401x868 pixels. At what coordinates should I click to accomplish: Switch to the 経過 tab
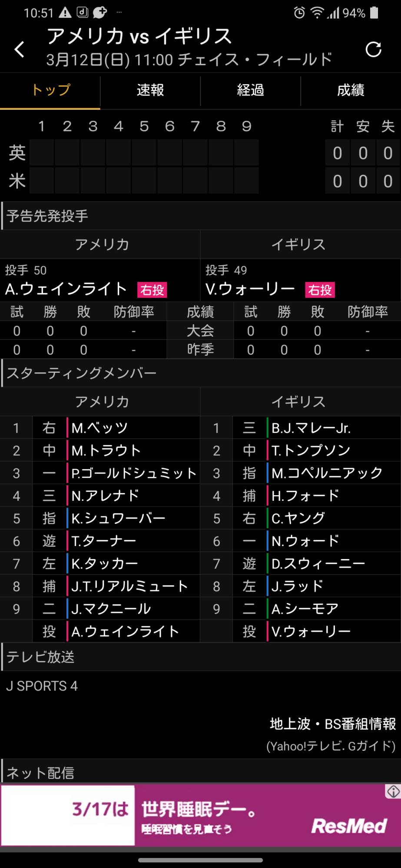coord(251,90)
